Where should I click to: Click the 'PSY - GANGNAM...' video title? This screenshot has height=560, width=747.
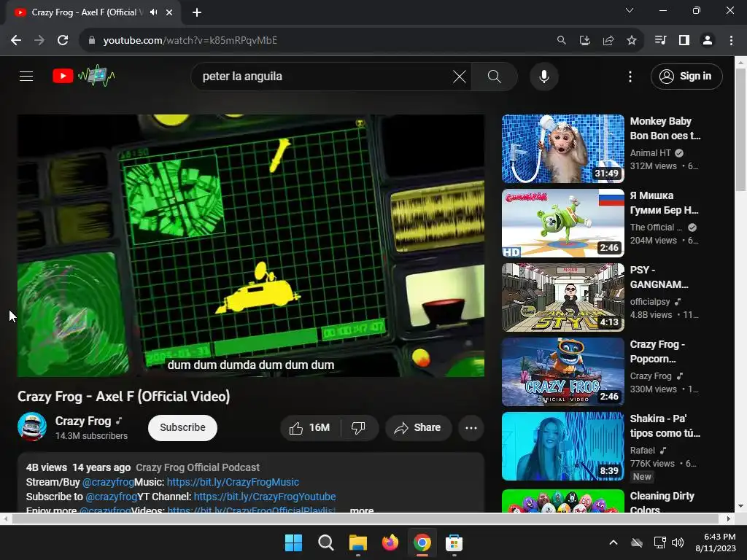659,277
